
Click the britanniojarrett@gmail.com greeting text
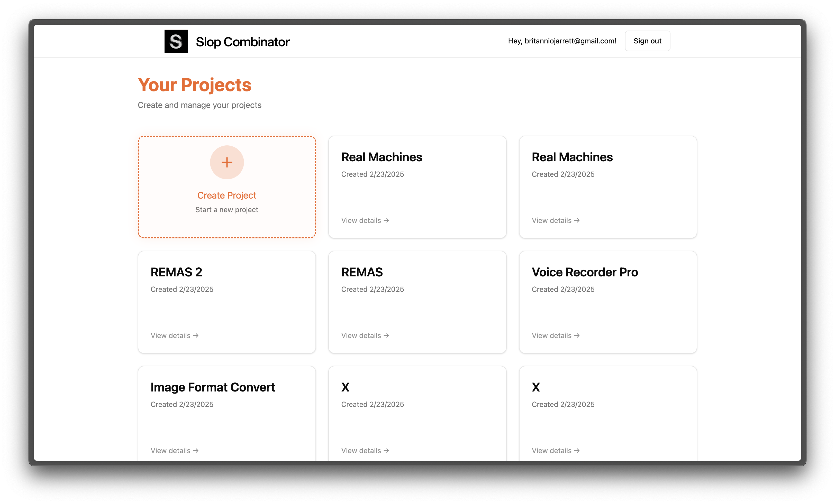coord(562,41)
